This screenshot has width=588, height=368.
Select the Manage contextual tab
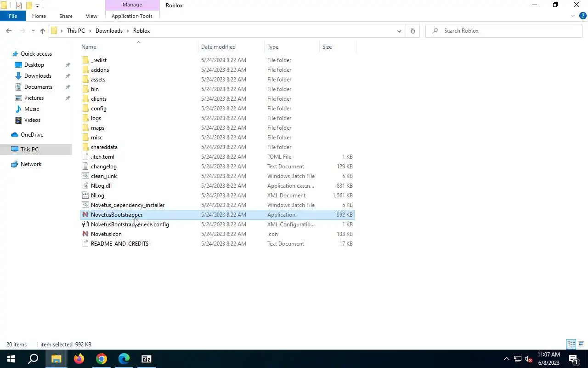tap(132, 5)
